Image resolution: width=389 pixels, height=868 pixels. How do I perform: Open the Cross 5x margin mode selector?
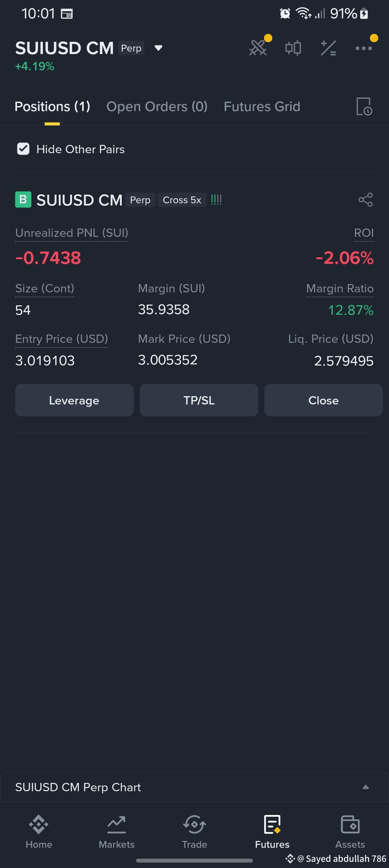182,200
